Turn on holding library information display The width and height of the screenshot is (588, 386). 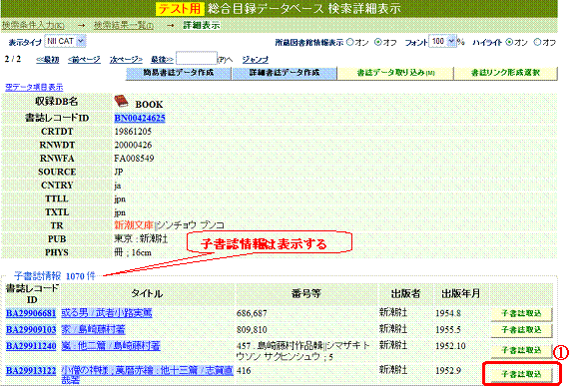click(x=349, y=42)
